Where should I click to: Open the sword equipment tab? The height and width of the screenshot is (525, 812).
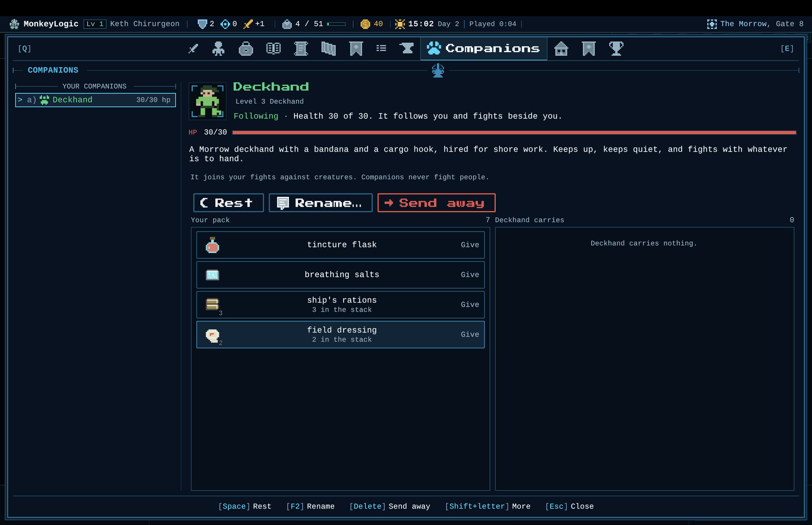[x=193, y=49]
